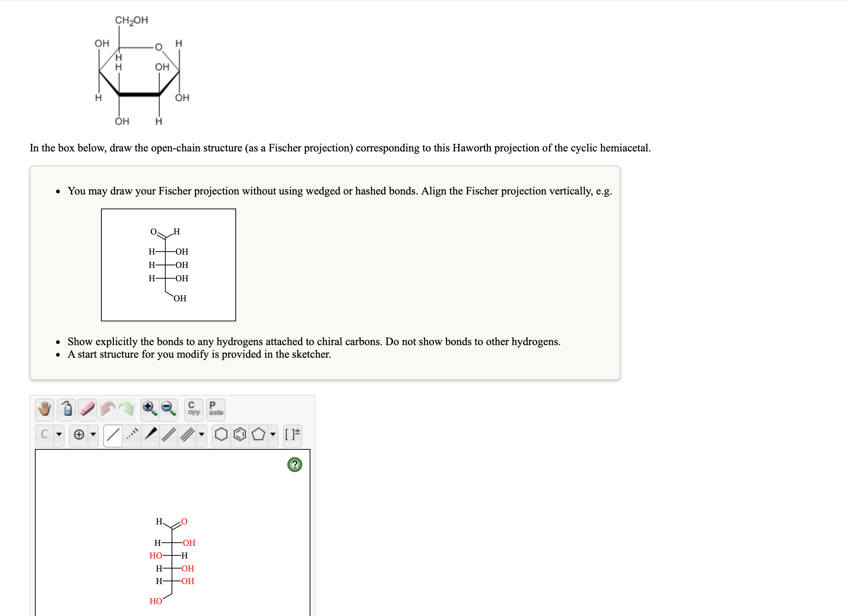848x616 pixels.
Task: Clean up structure with spray tool
Action: (66, 410)
